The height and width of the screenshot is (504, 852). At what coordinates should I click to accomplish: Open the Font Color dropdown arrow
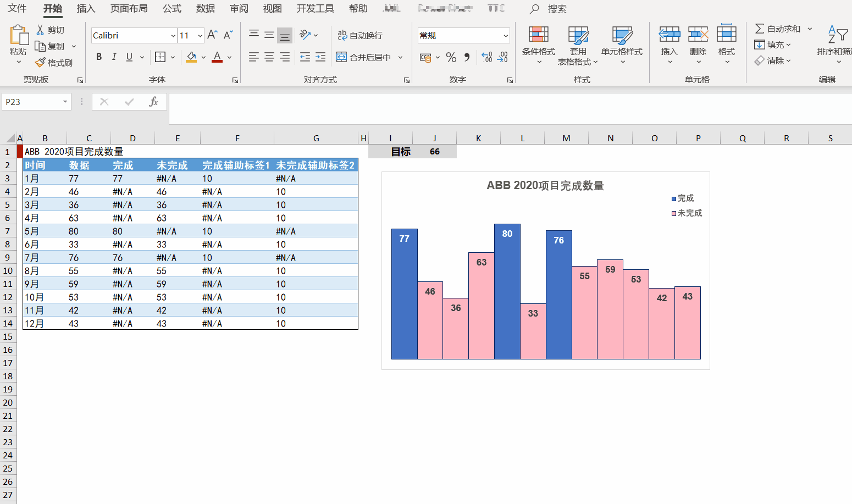point(229,57)
